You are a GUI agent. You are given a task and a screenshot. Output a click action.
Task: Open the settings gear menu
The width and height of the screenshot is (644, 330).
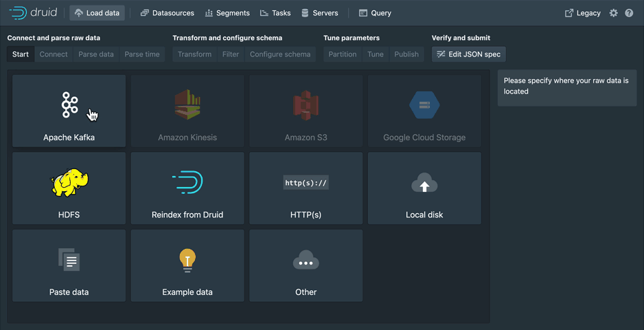(x=614, y=13)
